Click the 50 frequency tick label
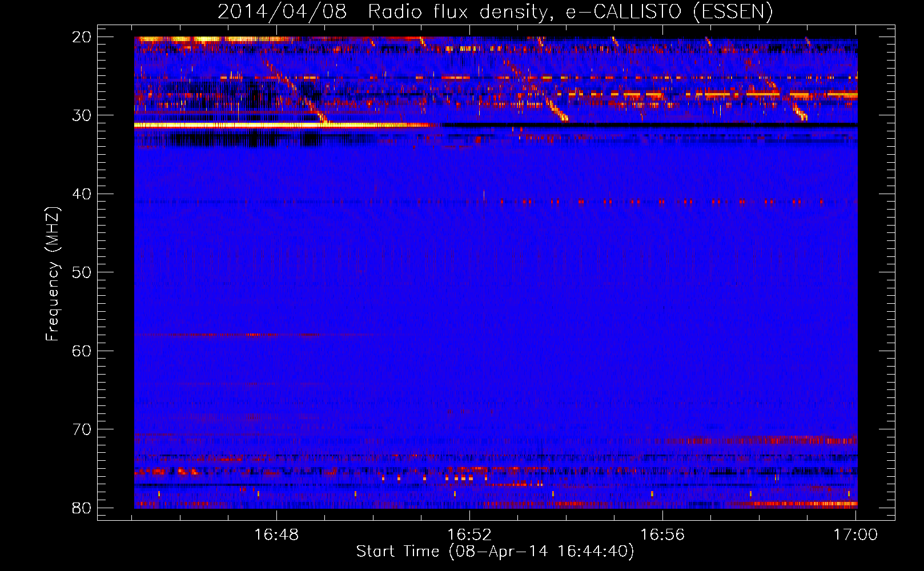Viewport: 924px width, 571px height. [x=82, y=272]
